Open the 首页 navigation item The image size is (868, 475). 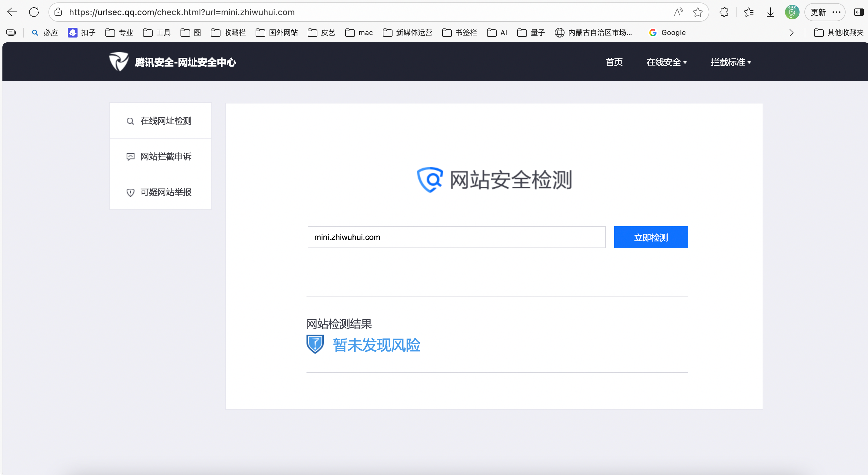click(614, 62)
